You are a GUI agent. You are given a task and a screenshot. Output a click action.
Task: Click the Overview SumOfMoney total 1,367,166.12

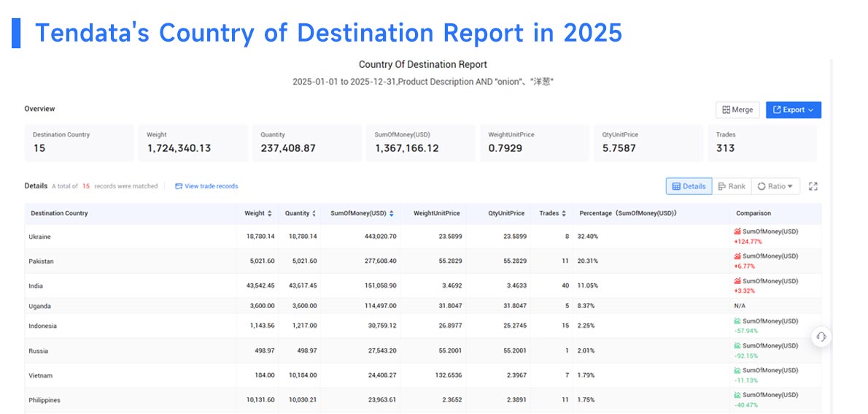[407, 148]
